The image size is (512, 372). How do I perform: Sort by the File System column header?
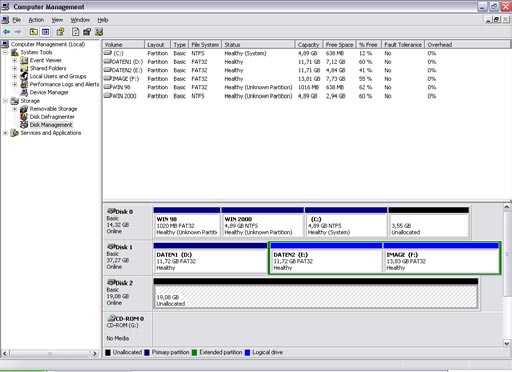(205, 45)
